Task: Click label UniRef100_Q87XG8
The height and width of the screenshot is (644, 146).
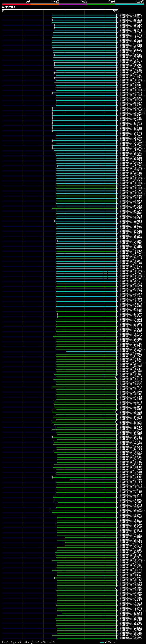Action: (131, 394)
